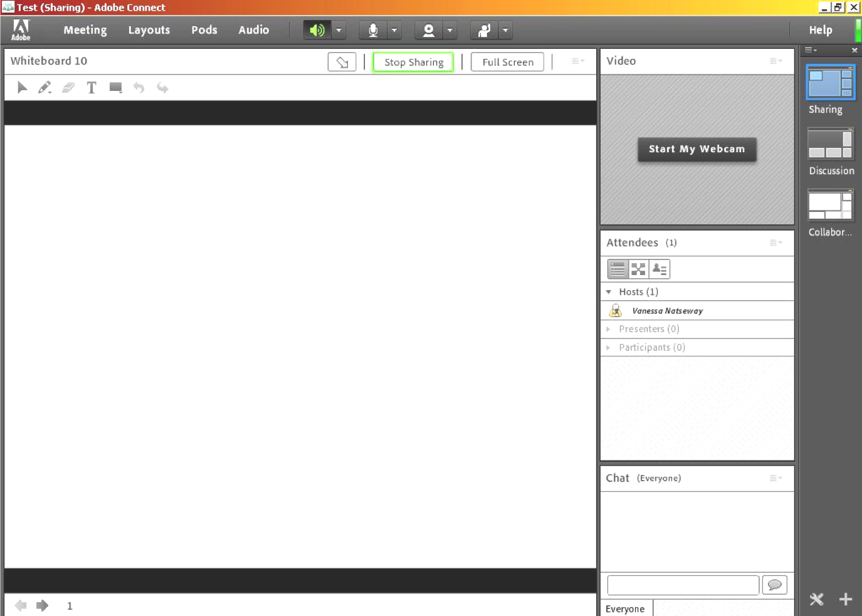Viewport: 862px width, 616px height.
Task: Open status options dropdown next to raise hand
Action: [x=505, y=30]
